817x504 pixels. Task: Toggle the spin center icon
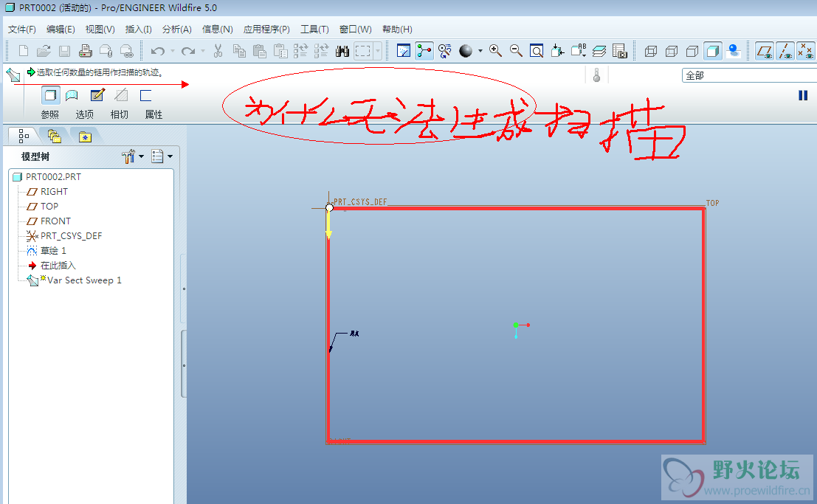click(424, 51)
